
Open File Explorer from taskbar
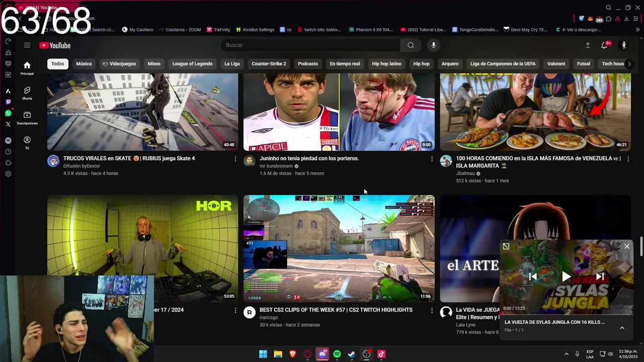pos(278,354)
